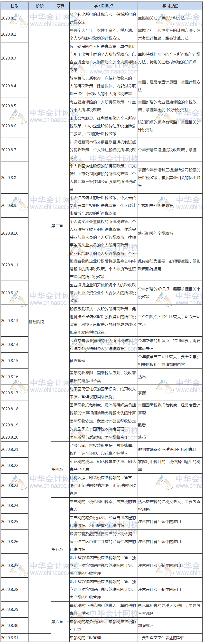Click 国际税收抵免制度 knowledge point cell
This screenshot has height=644, width=204.
(103, 409)
